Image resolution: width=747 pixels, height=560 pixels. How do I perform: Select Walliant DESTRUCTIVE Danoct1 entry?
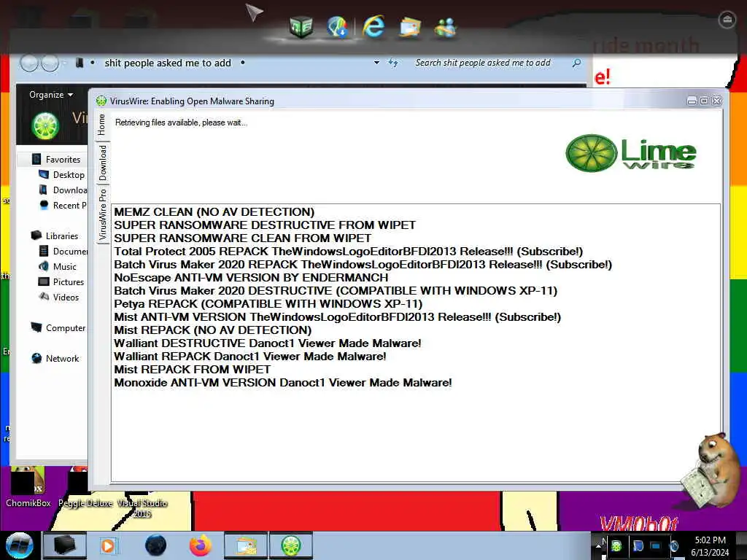point(268,343)
